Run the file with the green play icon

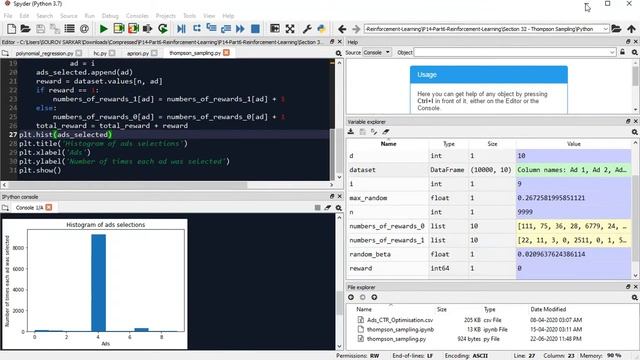(103, 29)
